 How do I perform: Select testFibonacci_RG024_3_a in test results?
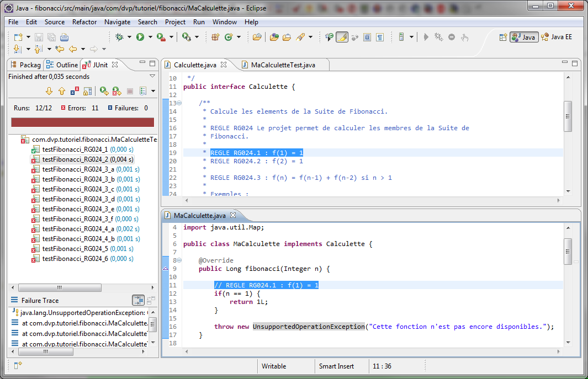pos(78,169)
